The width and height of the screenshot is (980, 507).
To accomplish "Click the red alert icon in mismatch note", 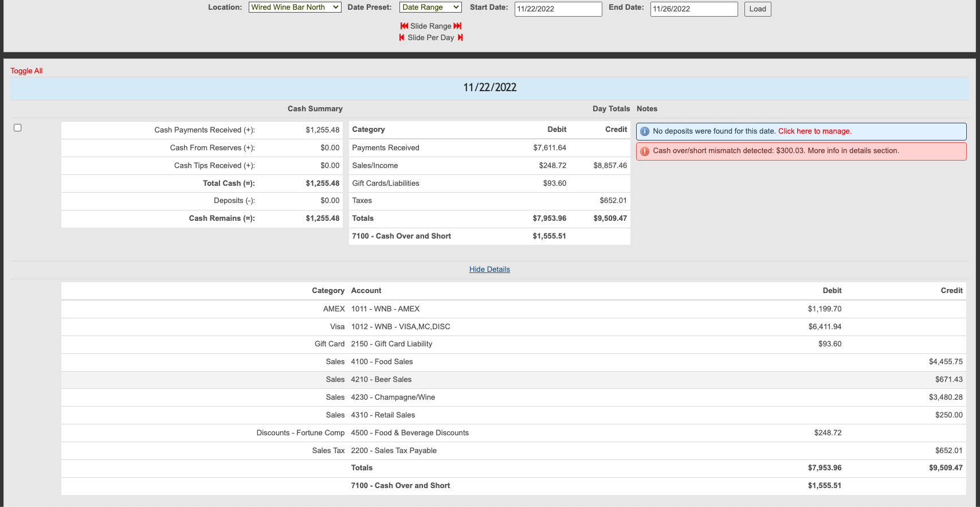I will point(645,151).
